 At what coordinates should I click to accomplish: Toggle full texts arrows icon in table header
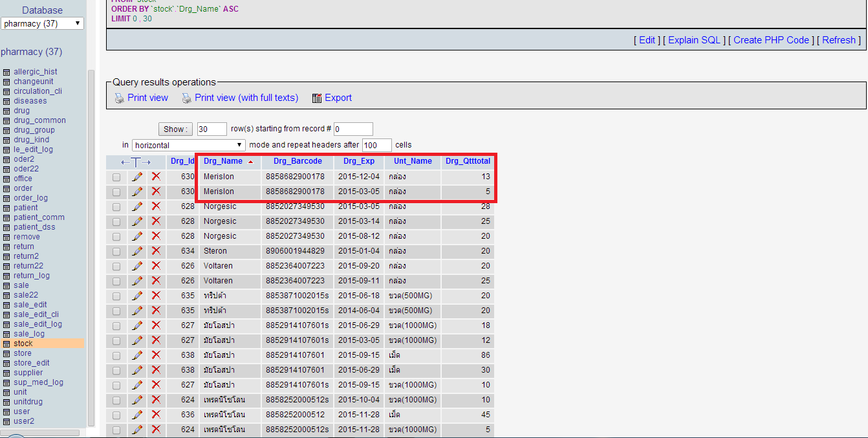pyautogui.click(x=136, y=162)
